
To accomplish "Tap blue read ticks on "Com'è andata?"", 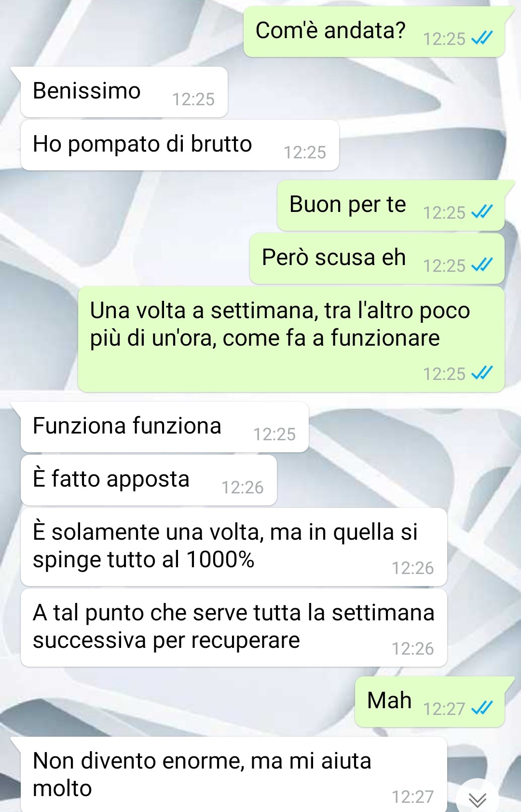I will (x=482, y=38).
